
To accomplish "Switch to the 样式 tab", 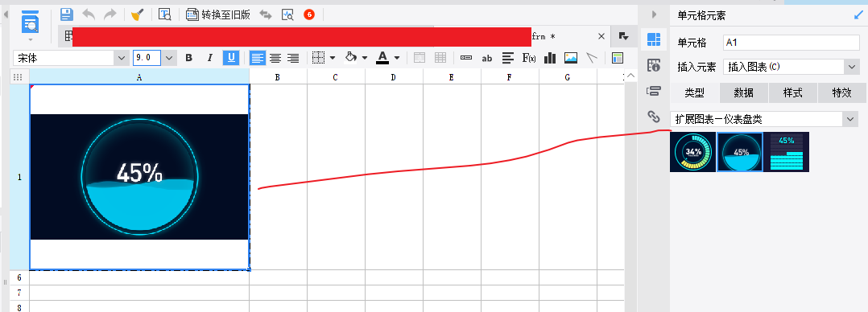I will coord(792,93).
